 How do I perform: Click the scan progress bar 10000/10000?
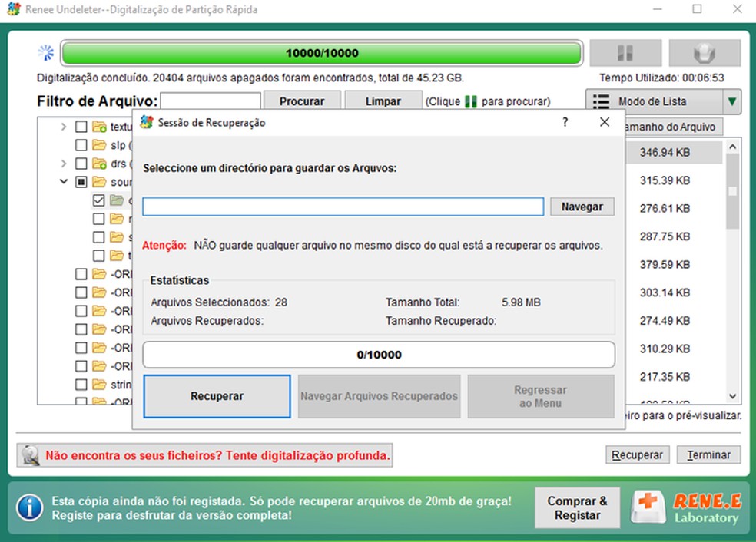click(x=322, y=53)
